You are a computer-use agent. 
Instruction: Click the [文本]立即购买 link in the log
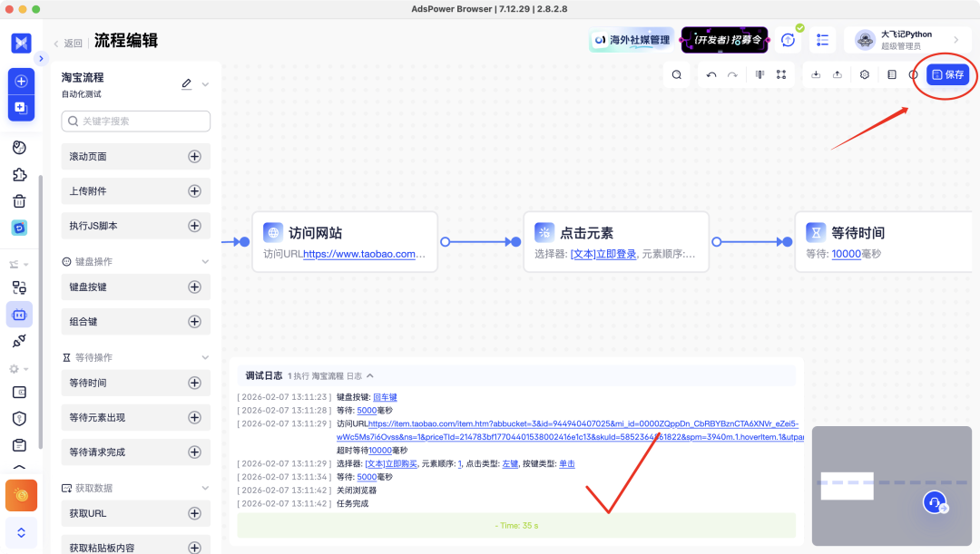(391, 463)
